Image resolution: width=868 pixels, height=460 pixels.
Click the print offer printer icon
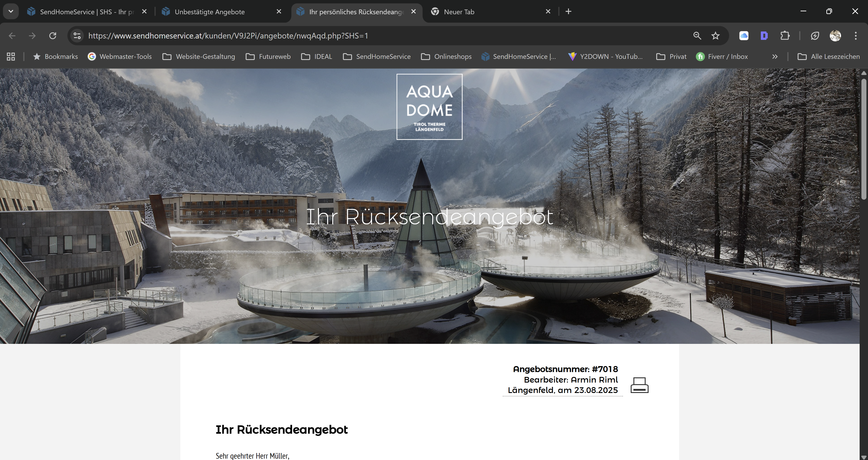639,385
